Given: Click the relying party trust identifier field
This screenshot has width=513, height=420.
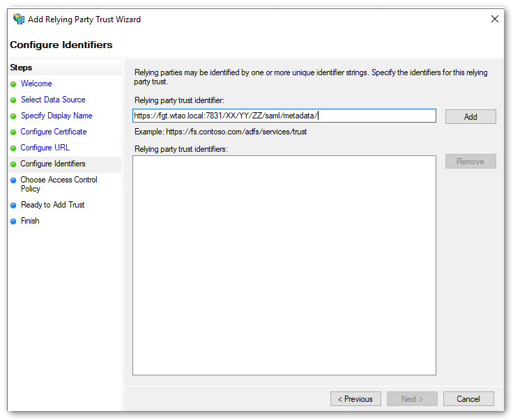Looking at the screenshot, I should pos(284,116).
